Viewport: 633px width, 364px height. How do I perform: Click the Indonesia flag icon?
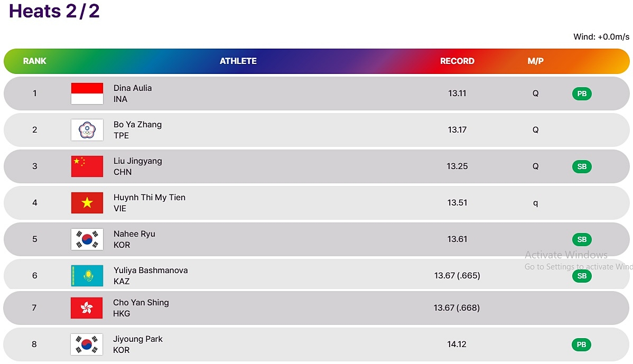coord(87,94)
